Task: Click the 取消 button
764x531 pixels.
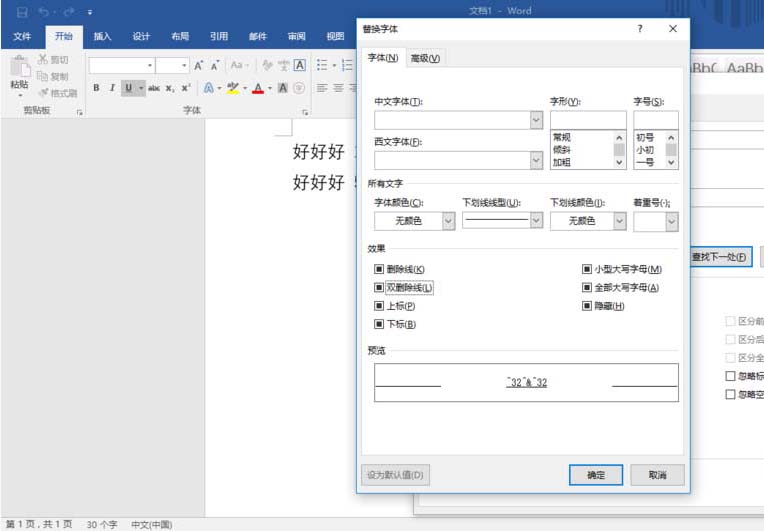Action: (656, 475)
